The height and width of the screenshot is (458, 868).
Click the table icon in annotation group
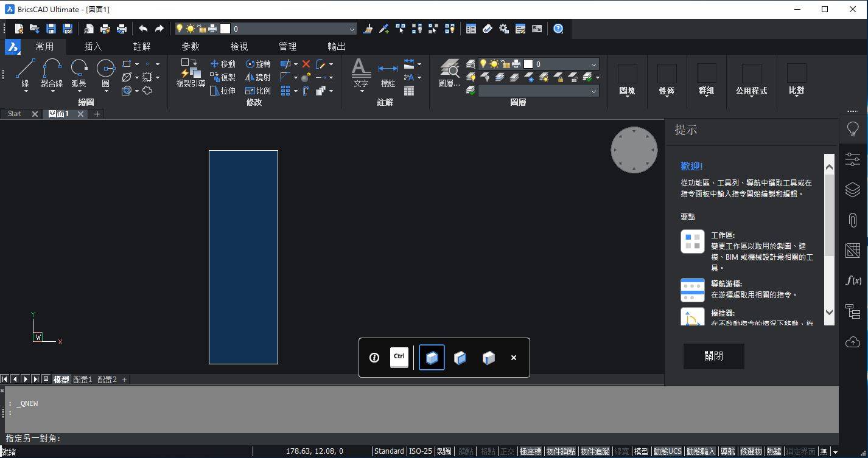pyautogui.click(x=409, y=91)
